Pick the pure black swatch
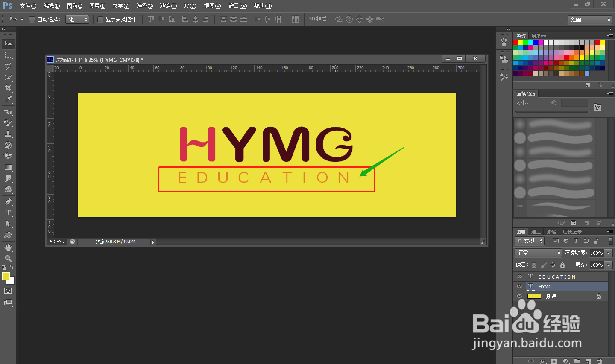This screenshot has height=364, width=615. tap(582, 48)
